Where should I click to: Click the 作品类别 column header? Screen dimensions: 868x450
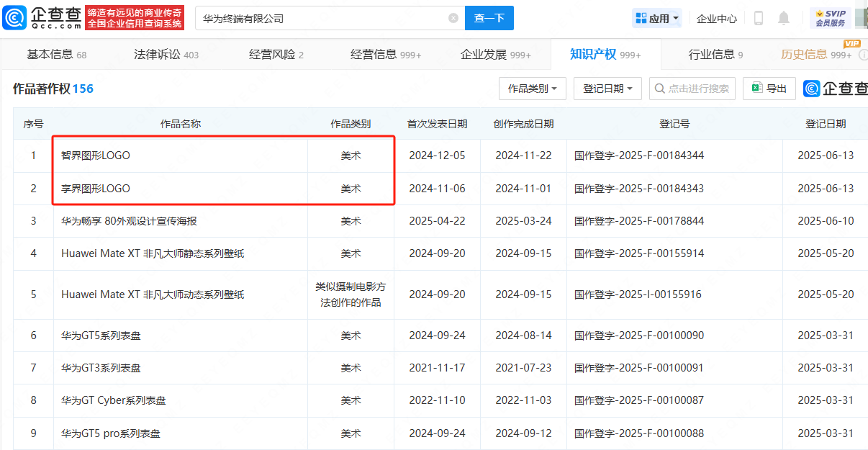coord(351,124)
